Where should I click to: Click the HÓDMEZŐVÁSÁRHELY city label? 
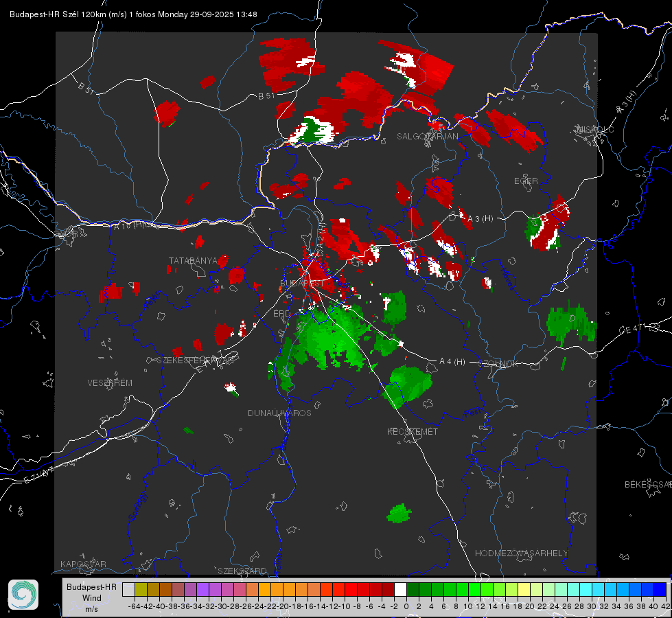(x=522, y=553)
